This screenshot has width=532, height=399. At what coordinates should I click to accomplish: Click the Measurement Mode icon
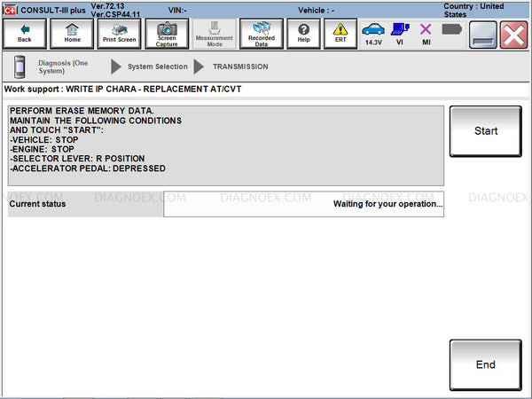tap(214, 33)
